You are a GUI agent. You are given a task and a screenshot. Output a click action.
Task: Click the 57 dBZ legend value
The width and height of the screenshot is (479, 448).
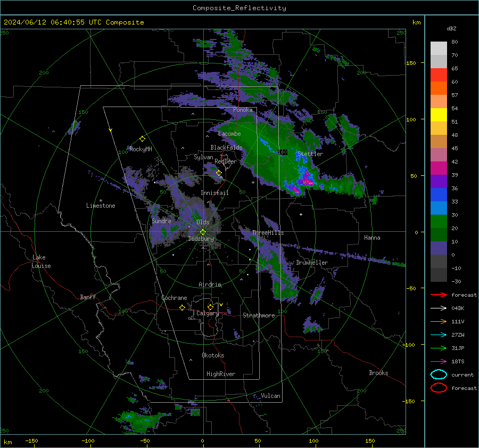click(455, 95)
